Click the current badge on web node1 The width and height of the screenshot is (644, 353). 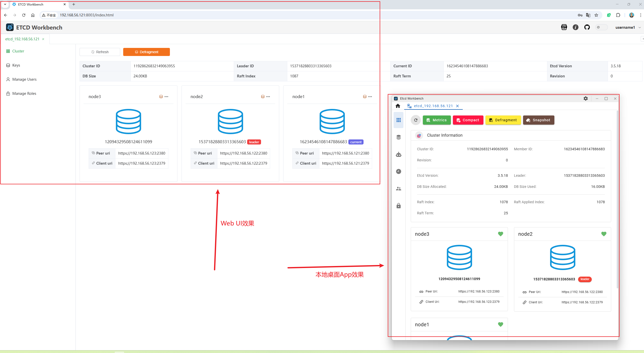click(356, 142)
